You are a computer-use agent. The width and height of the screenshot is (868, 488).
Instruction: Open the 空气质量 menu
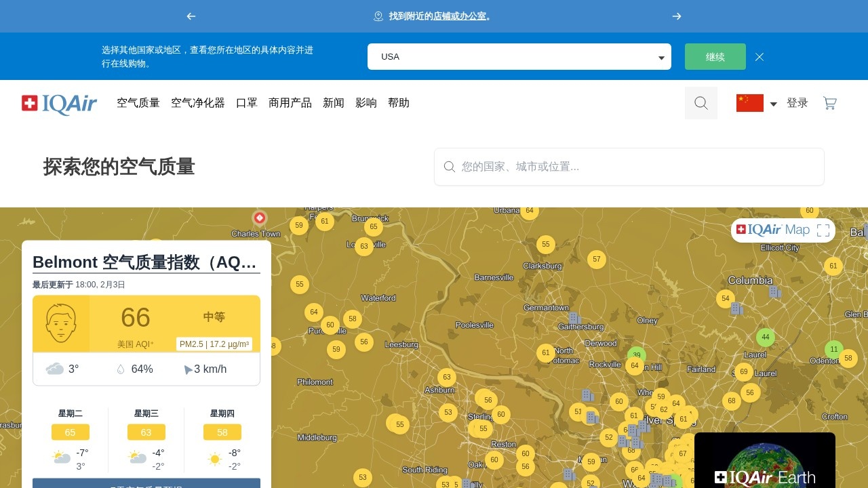138,103
